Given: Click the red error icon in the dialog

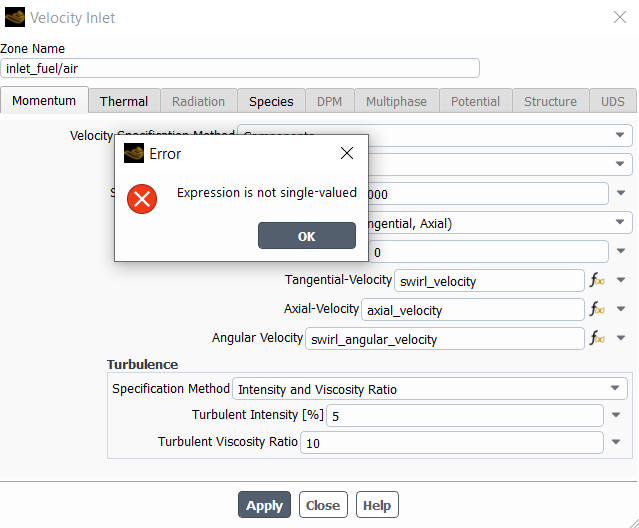Looking at the screenshot, I should (x=142, y=198).
